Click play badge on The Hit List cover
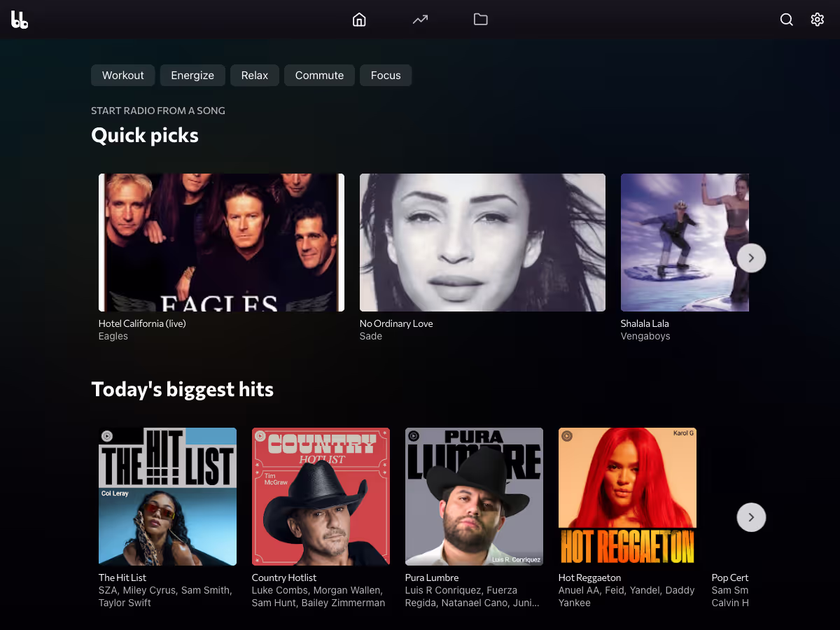 (107, 436)
